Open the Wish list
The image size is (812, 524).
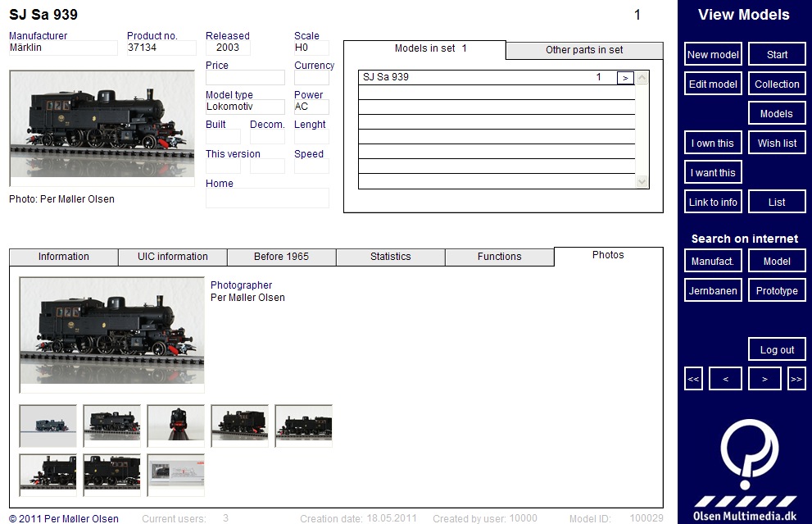coord(777,143)
